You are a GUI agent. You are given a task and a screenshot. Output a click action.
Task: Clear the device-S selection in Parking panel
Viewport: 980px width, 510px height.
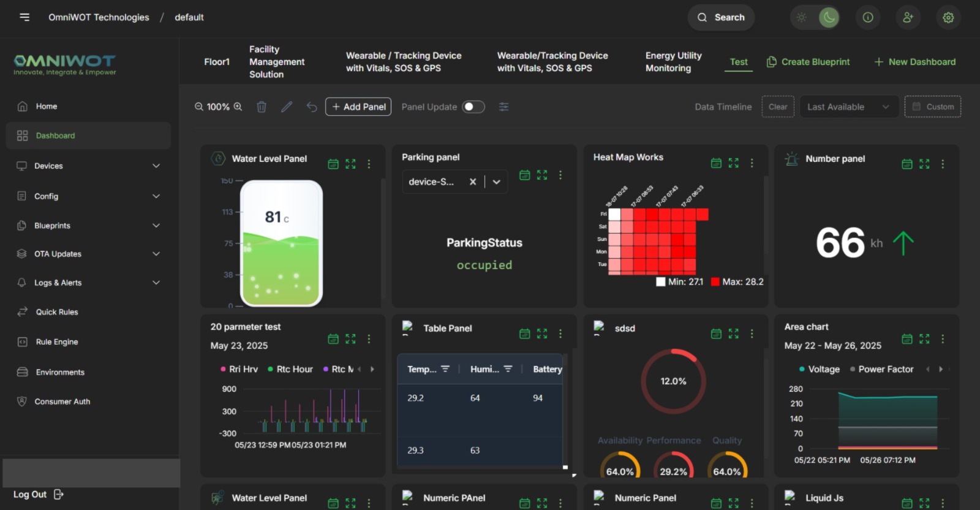click(x=473, y=181)
